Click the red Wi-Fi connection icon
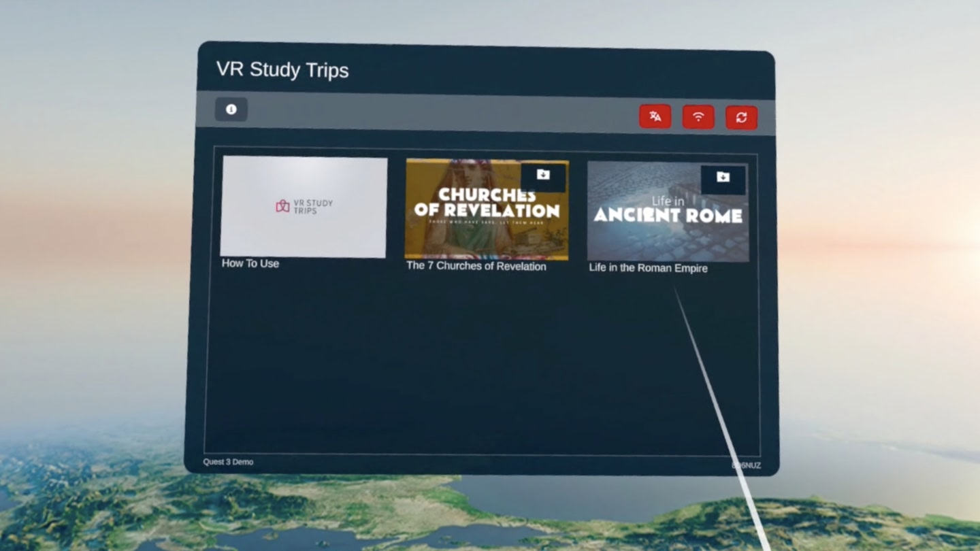Screen dimensions: 980x551 698,117
